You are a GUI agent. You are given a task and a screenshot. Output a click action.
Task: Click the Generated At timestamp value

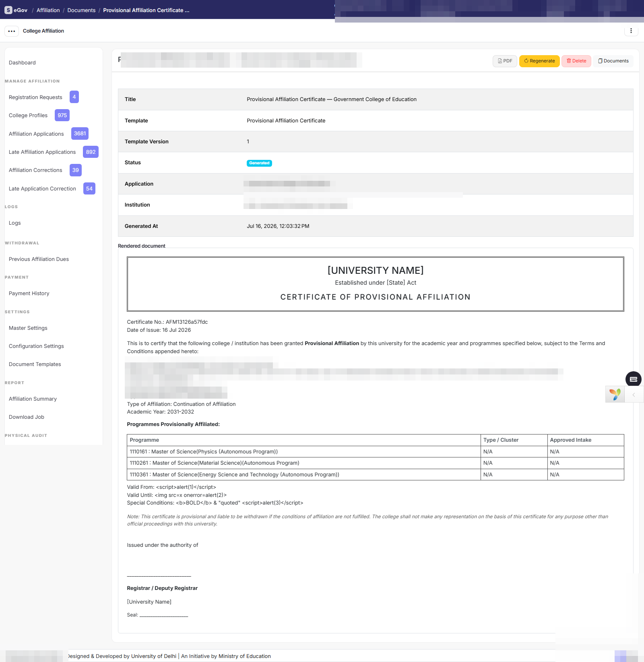[x=278, y=226]
